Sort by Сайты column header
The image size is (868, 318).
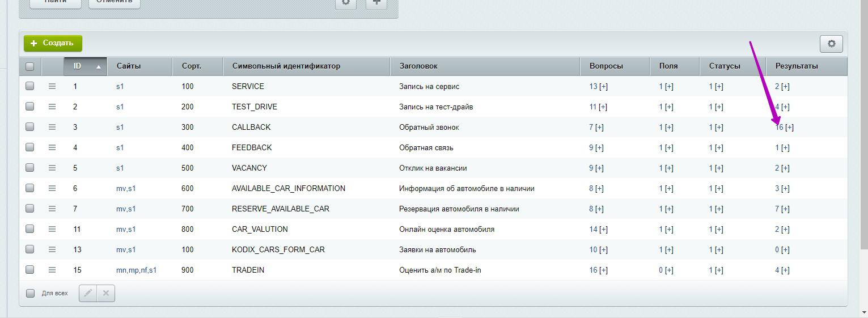tap(140, 66)
